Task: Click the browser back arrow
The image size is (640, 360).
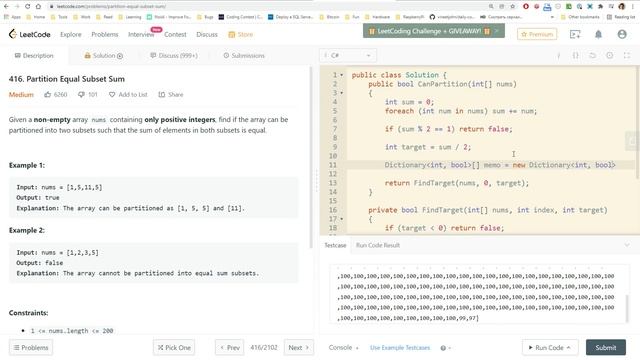Action: [x=6, y=6]
